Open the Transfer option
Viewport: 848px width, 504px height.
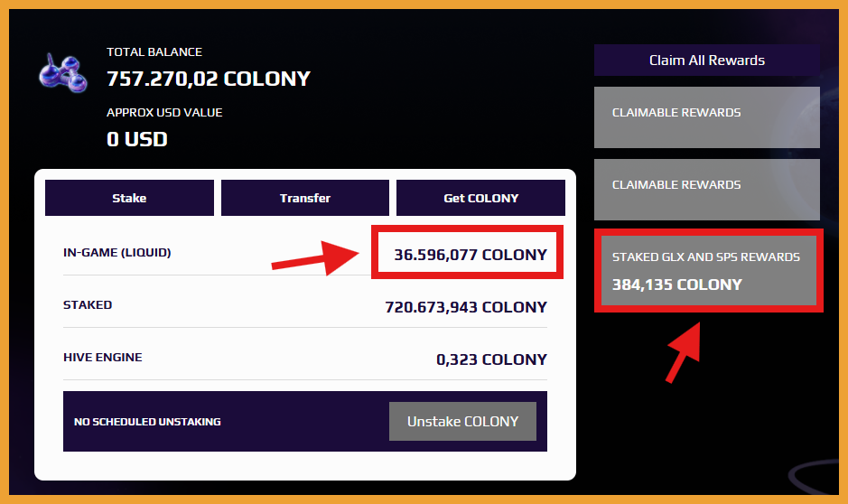[305, 198]
